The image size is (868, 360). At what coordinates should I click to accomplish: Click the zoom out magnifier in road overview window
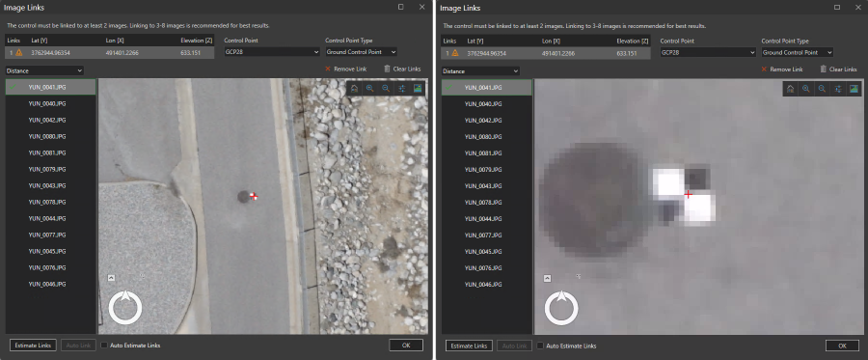[x=386, y=88]
